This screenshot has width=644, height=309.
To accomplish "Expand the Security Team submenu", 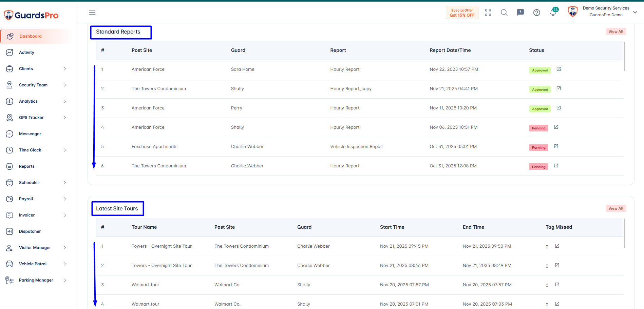I will coord(65,85).
